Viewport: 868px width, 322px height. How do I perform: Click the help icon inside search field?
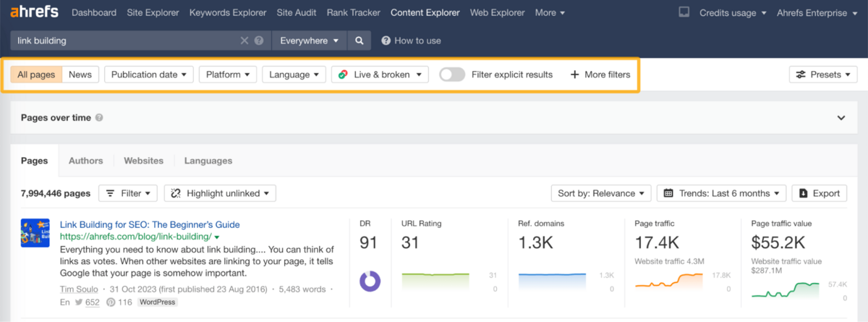(x=259, y=41)
